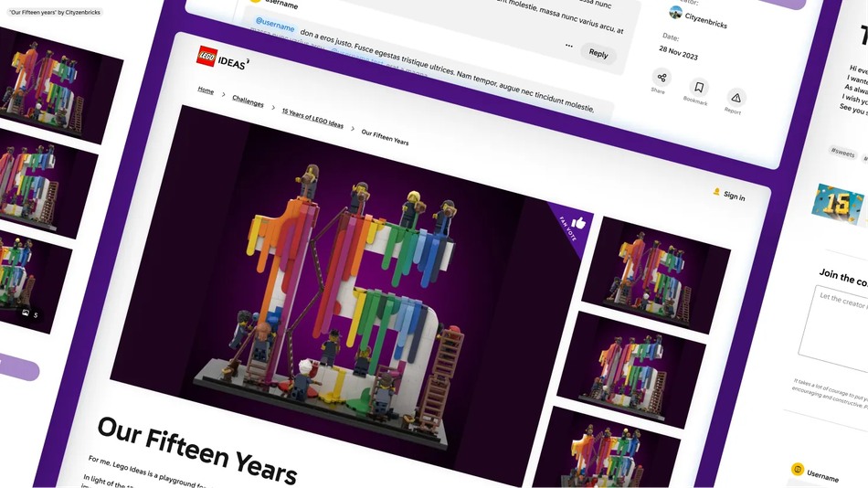Click the chevron after Home breadcrumb
The height and width of the screenshot is (488, 868).
[x=223, y=95]
